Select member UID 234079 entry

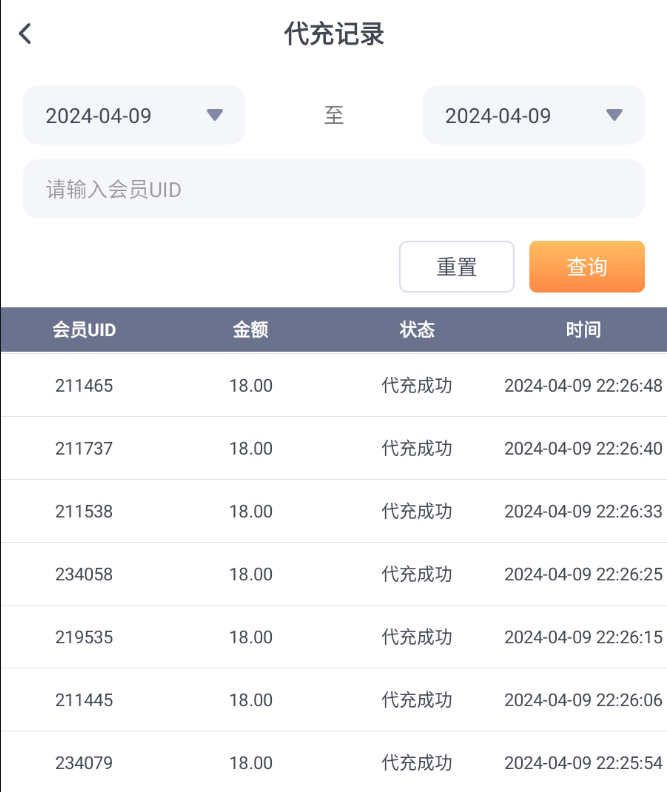(x=84, y=763)
